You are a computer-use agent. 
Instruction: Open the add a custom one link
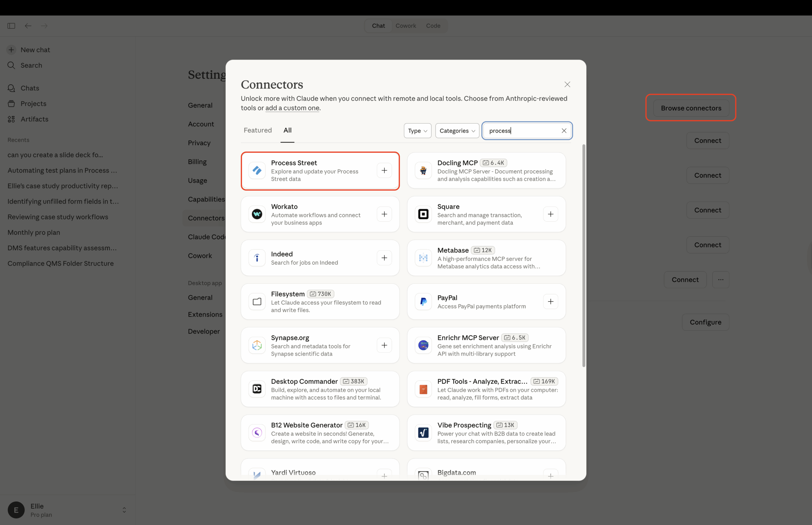(292, 108)
